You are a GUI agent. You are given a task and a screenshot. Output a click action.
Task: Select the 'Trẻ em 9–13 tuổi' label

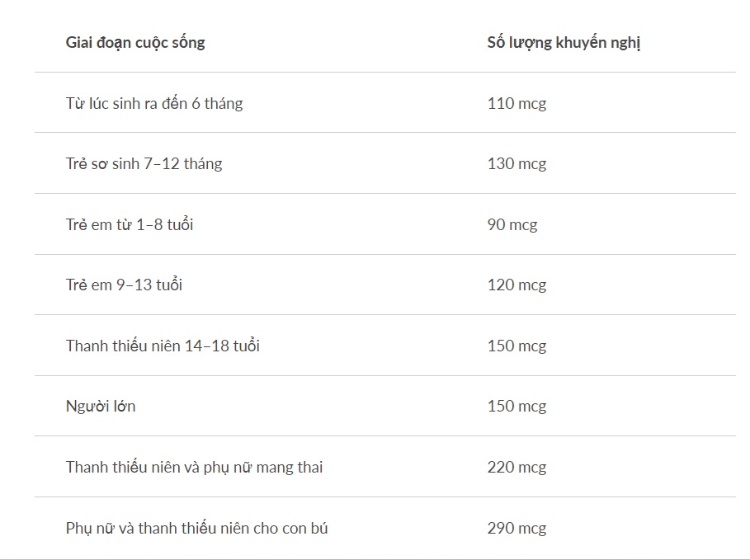point(124,285)
